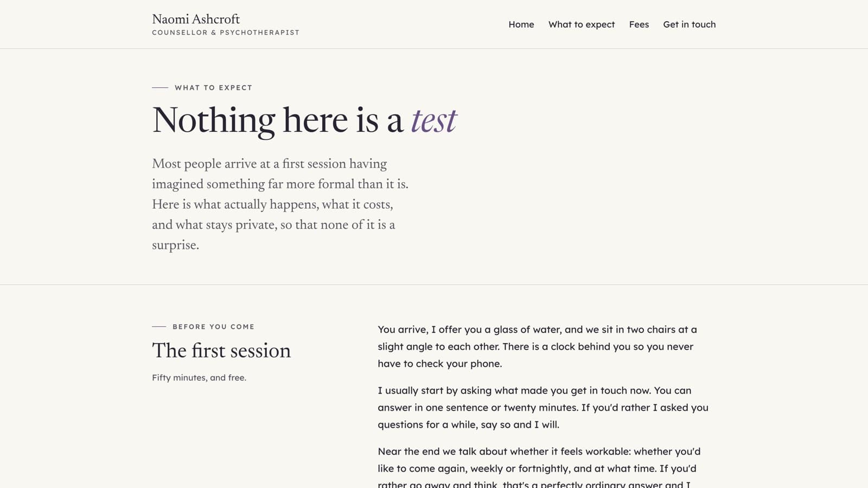Open the Home navigation link
Viewport: 868px width, 488px height.
click(x=521, y=24)
